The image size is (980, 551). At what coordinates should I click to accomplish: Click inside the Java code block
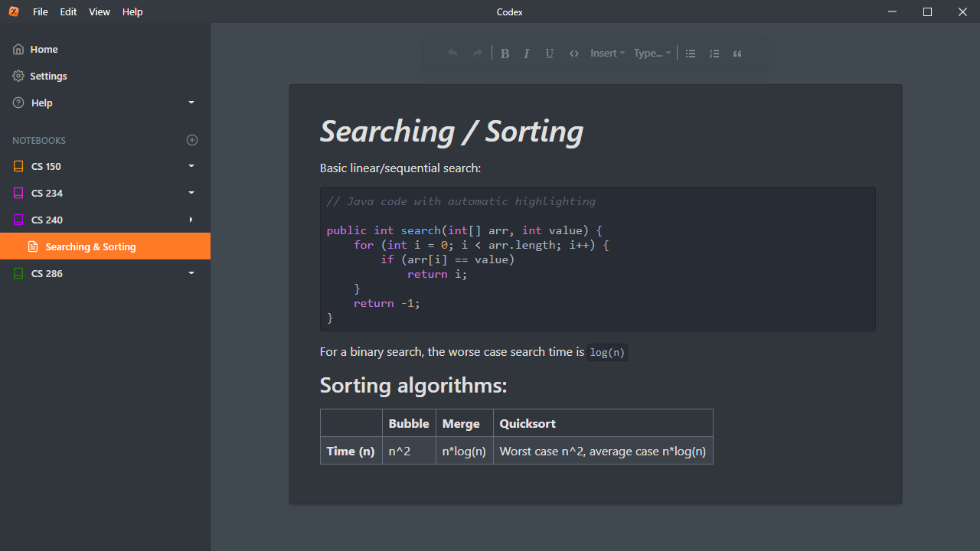click(597, 260)
